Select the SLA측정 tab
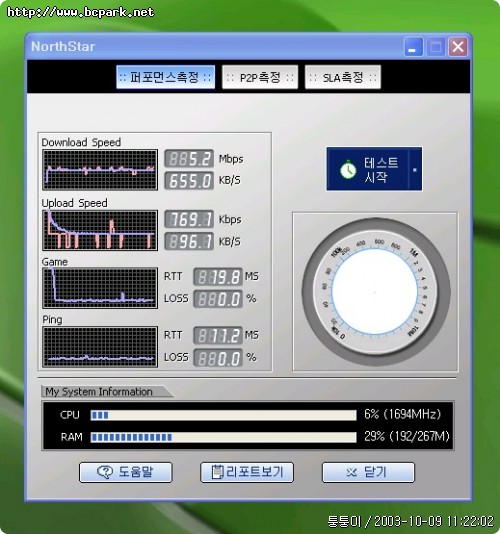The width and height of the screenshot is (500, 534). (x=343, y=77)
